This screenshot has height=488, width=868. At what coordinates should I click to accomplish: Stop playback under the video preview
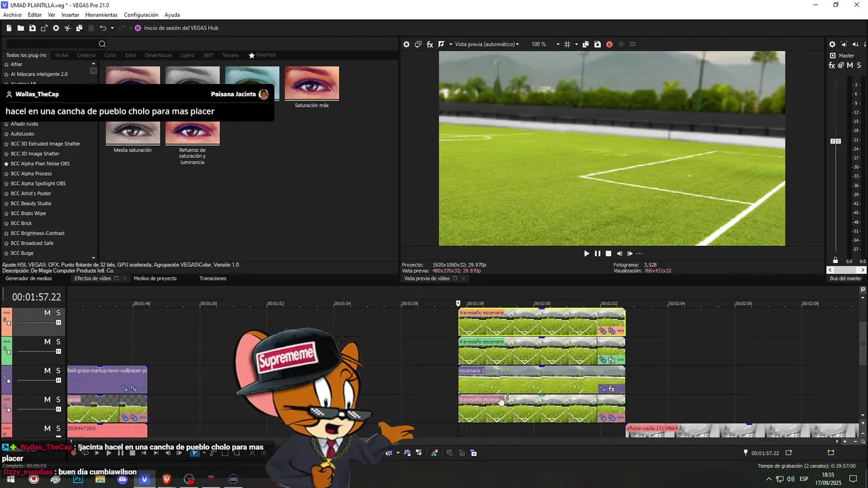608,253
